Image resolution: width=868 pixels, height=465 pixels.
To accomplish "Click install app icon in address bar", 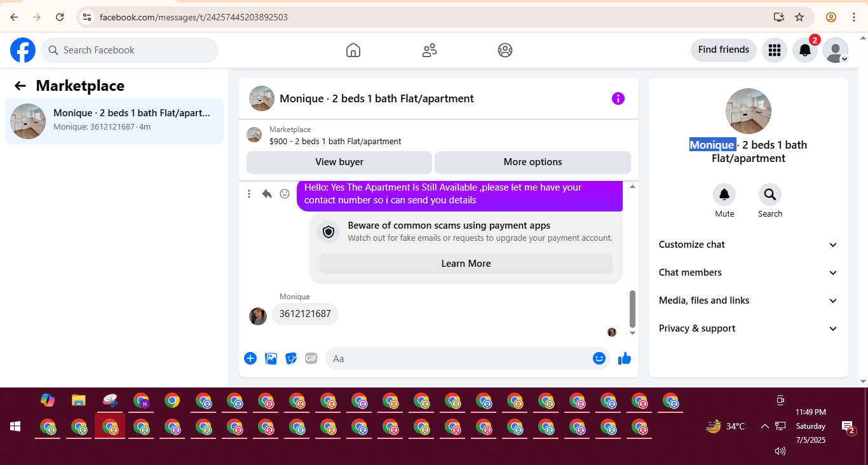I will tap(779, 17).
